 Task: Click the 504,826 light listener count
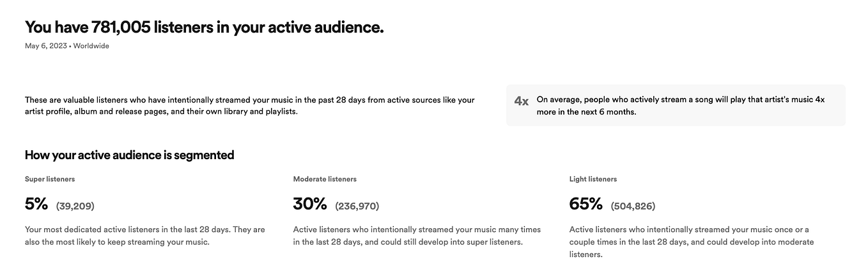(633, 206)
